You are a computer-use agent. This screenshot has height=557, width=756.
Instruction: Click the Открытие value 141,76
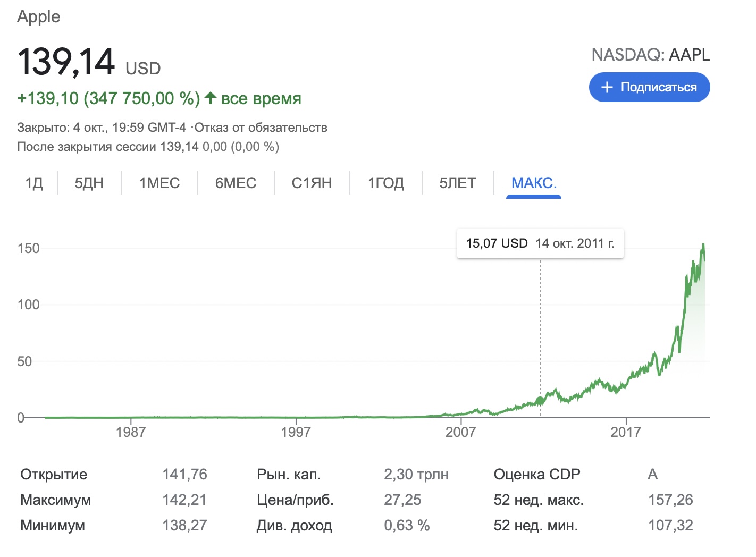(184, 474)
